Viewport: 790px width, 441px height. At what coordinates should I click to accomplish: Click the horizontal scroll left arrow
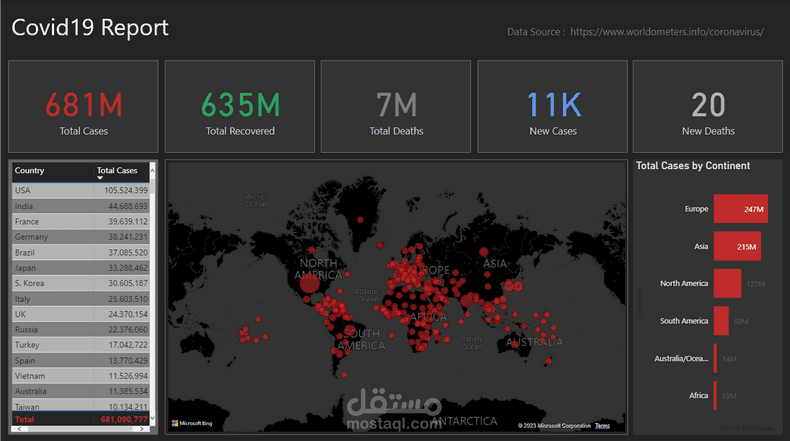point(19,429)
